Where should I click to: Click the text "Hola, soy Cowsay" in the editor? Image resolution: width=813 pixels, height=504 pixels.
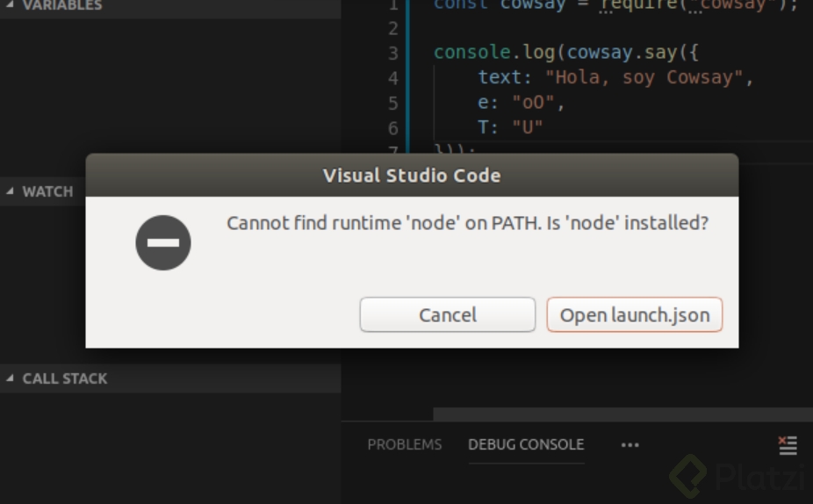(x=644, y=77)
